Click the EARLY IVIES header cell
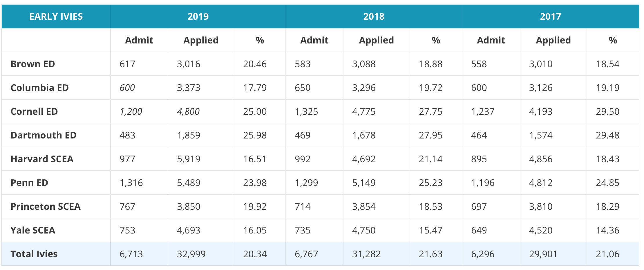This screenshot has width=644, height=270. click(x=56, y=17)
